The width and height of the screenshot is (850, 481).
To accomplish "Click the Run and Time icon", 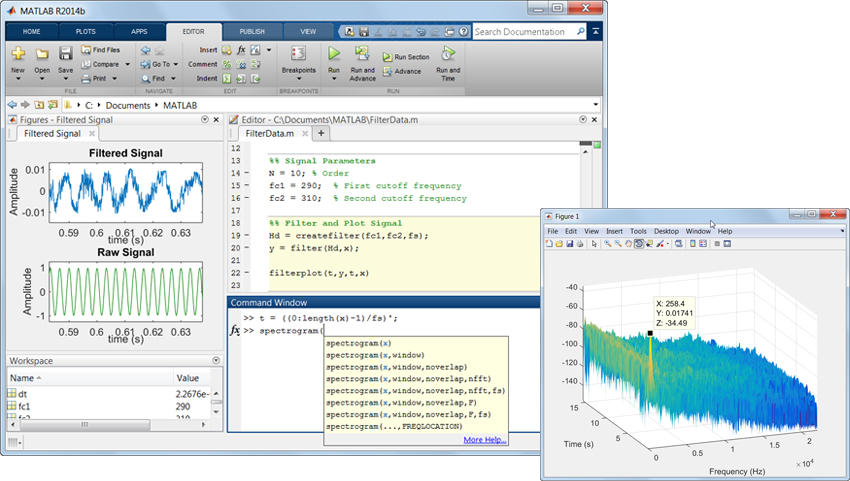I will tap(449, 54).
